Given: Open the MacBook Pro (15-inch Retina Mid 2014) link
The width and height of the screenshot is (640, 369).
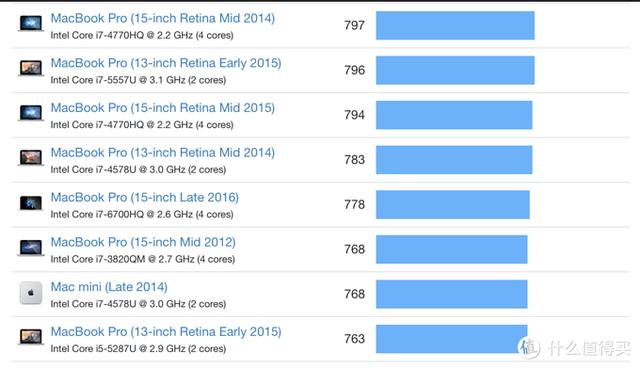Looking at the screenshot, I should coord(162,18).
